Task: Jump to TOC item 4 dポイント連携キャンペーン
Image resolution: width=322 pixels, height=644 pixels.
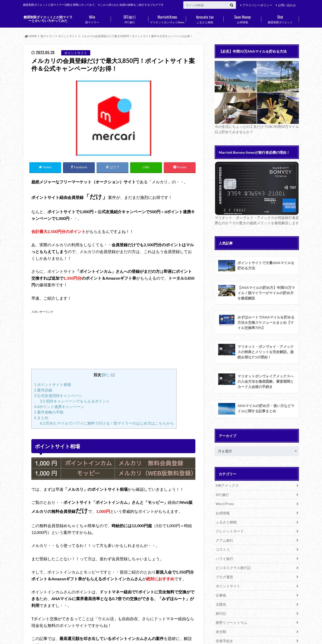Action: (59, 407)
